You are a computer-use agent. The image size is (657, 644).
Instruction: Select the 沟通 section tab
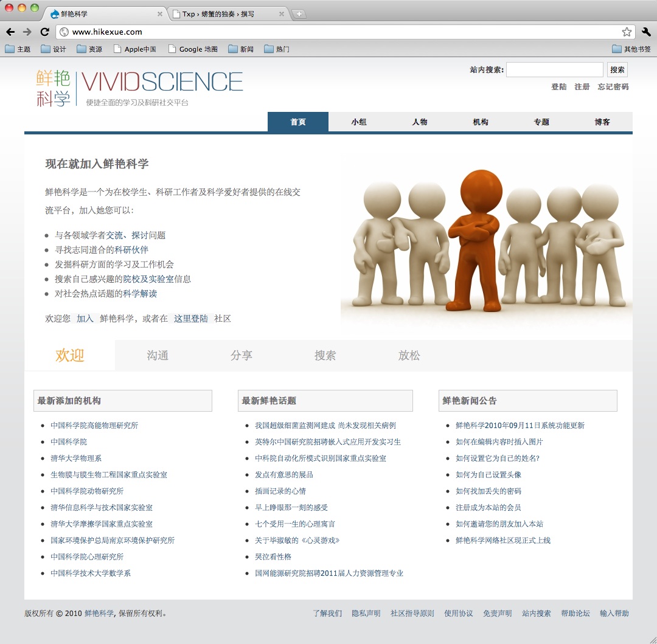(157, 356)
